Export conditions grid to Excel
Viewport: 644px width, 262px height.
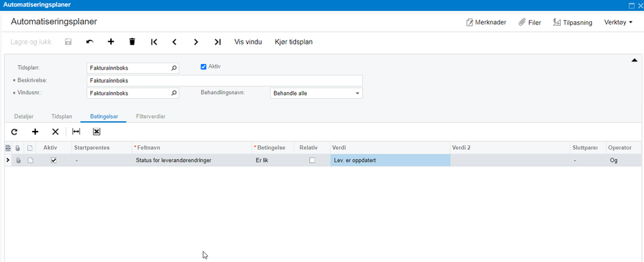(97, 132)
